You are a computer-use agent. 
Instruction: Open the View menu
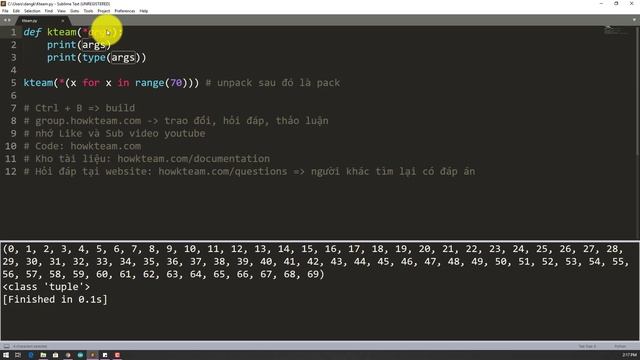(61, 11)
